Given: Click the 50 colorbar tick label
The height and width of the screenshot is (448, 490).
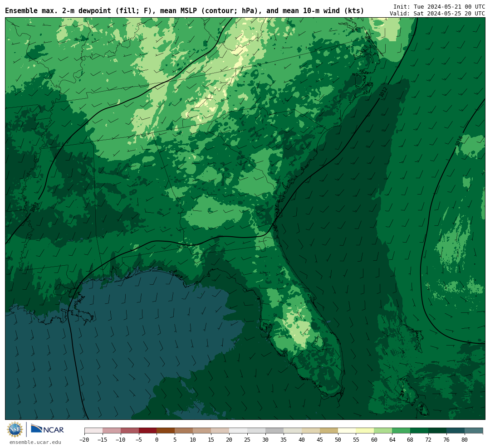Looking at the screenshot, I should (x=338, y=439).
